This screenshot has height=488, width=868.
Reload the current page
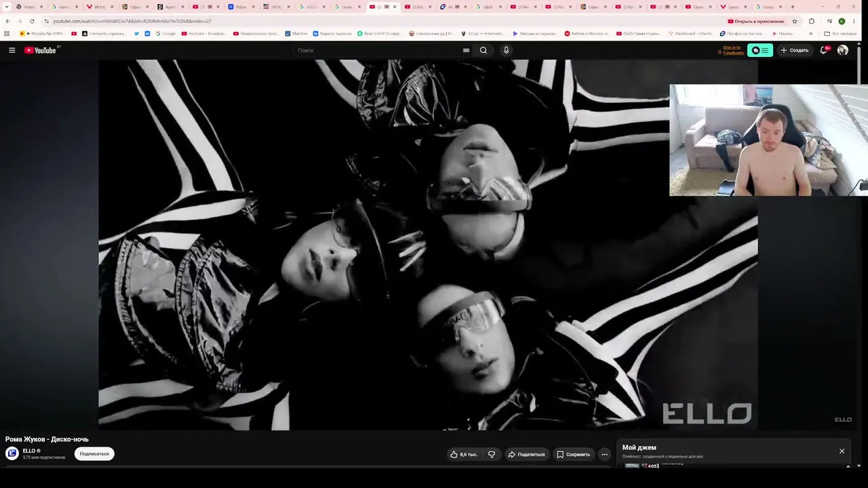click(x=32, y=21)
